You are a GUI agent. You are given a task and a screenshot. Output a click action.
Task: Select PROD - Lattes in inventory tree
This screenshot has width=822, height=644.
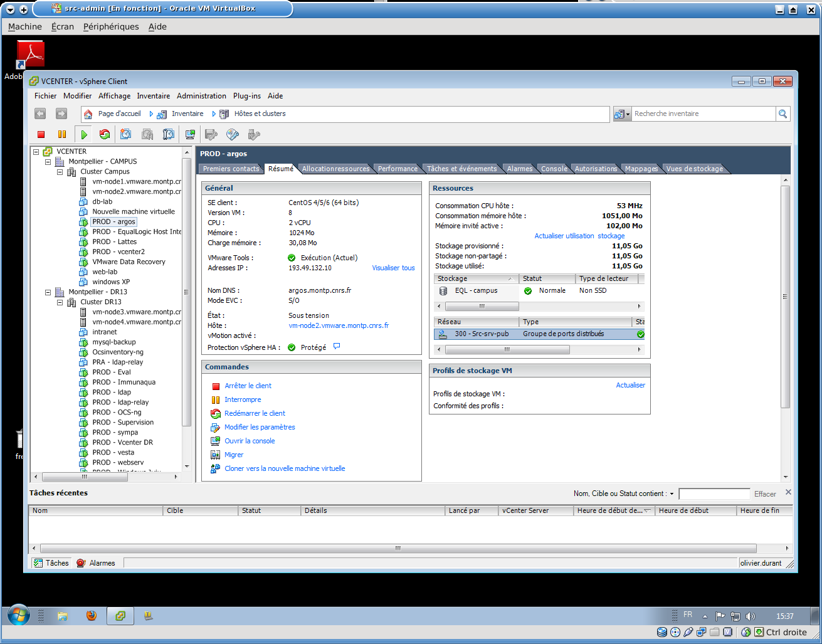pos(114,242)
